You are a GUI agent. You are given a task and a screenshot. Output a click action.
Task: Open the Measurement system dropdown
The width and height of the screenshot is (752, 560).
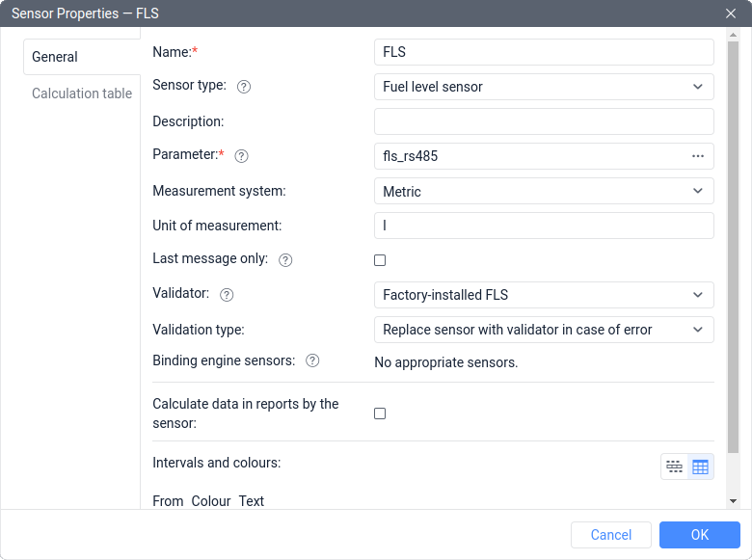[x=543, y=192]
